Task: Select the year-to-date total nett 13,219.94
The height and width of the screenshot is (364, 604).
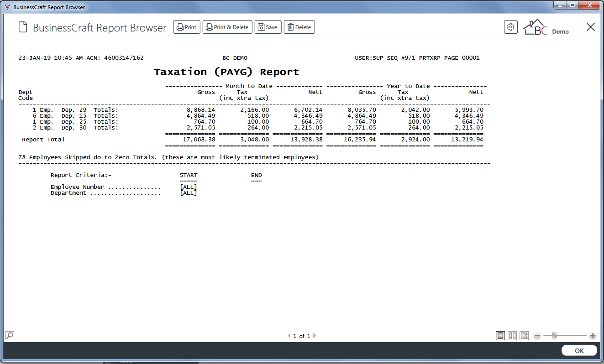Action: (x=467, y=140)
